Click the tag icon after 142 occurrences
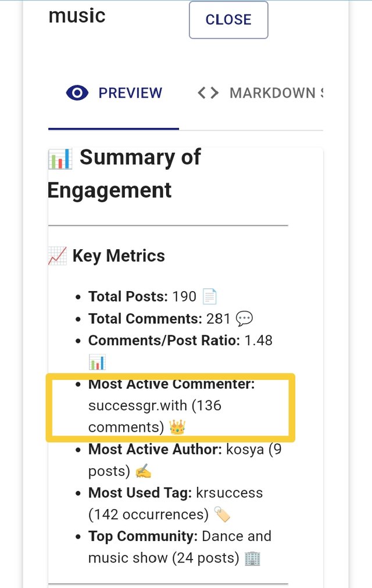This screenshot has width=372, height=588. [222, 515]
